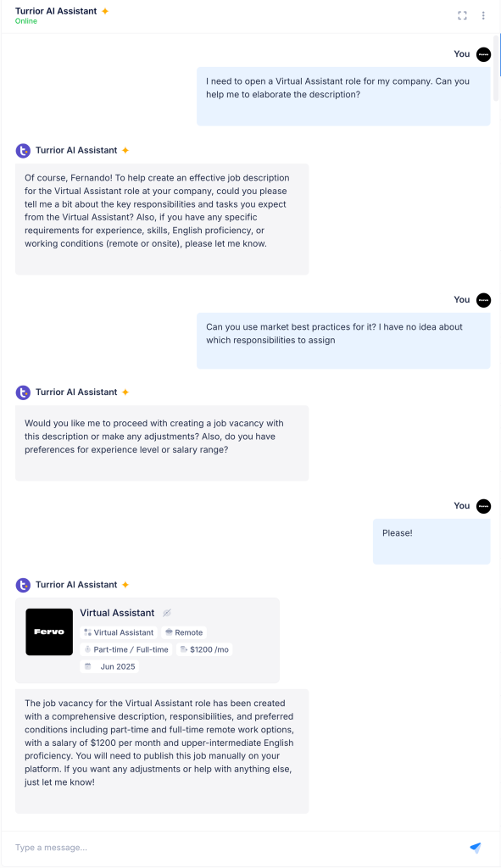
Task: Expand chat to fullscreen icon
Action: [x=462, y=15]
